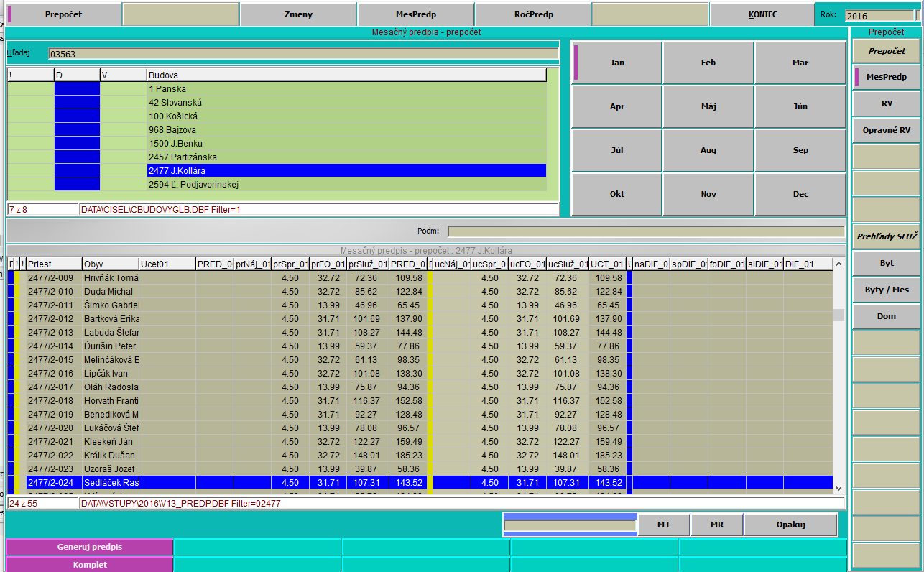Click the Prepočet button in top toolbar
924x572 pixels.
click(63, 14)
